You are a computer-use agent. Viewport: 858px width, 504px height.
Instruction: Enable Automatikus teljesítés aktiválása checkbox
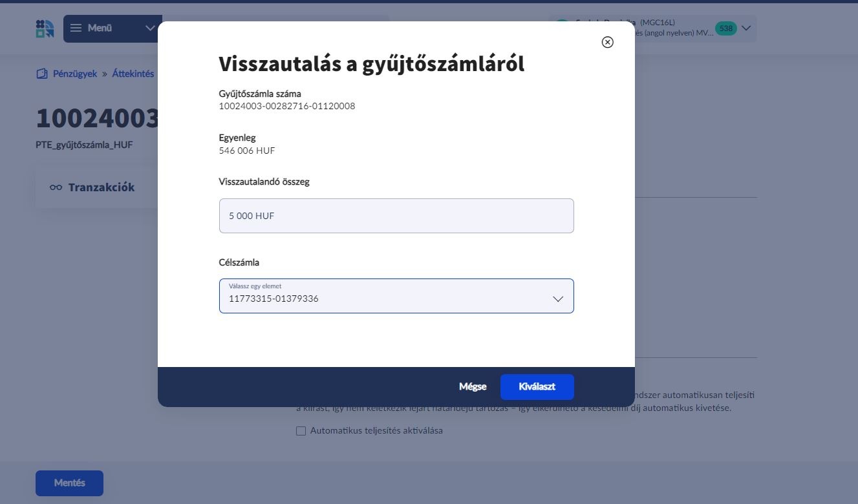point(300,430)
